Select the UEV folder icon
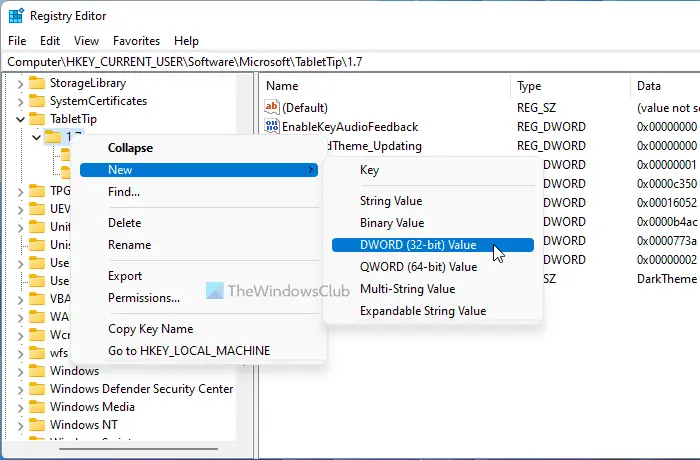 [x=37, y=209]
